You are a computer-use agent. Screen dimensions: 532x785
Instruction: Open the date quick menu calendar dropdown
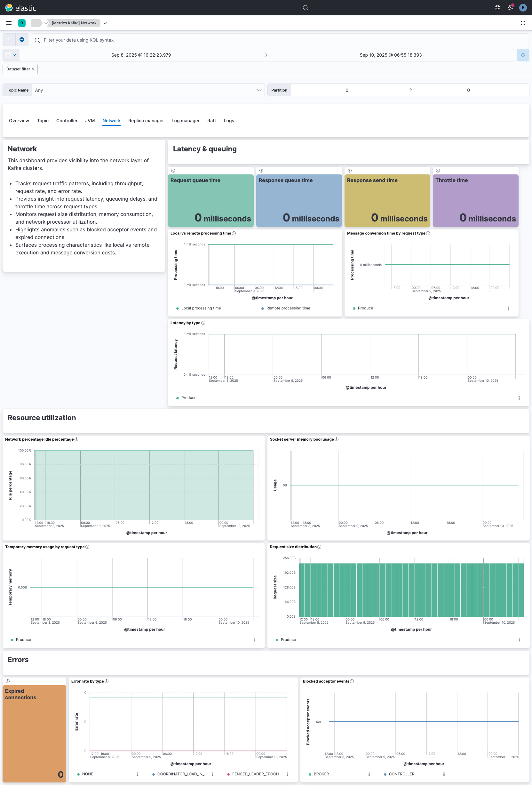coord(11,55)
